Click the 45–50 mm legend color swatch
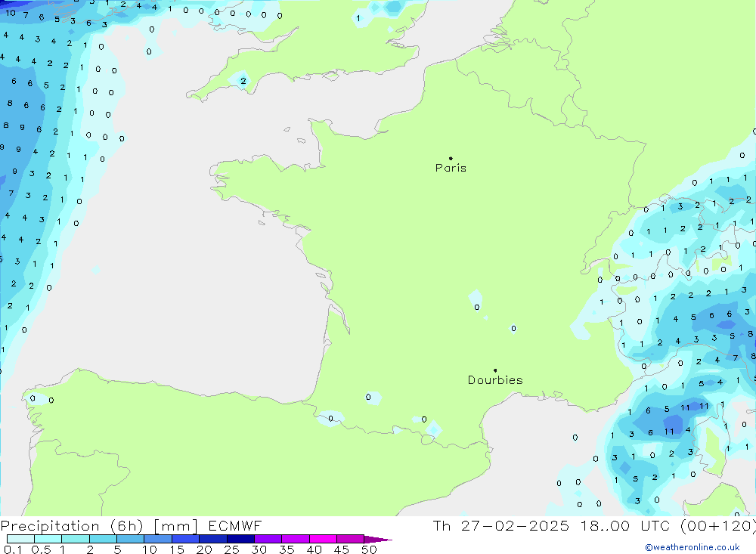 pos(350,539)
